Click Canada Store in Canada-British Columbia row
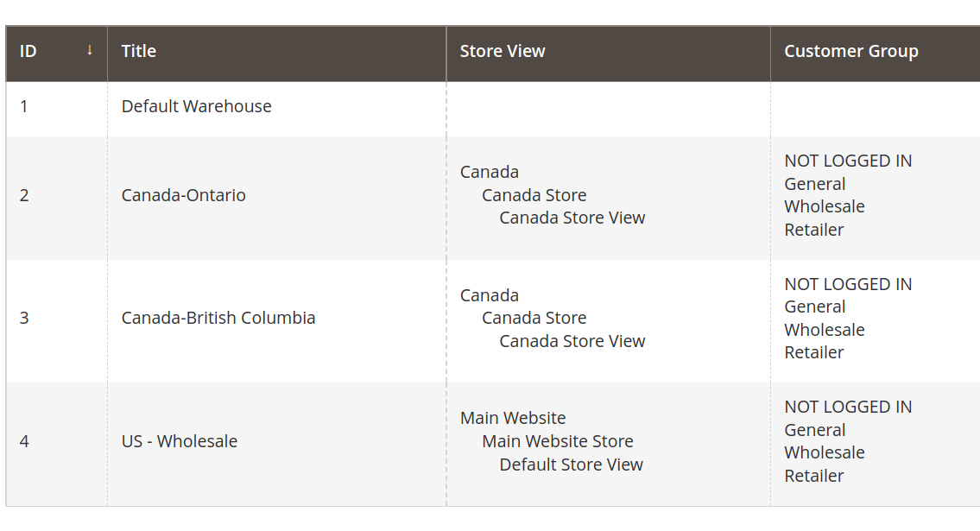Screen dimensions: 980x531 (534, 318)
